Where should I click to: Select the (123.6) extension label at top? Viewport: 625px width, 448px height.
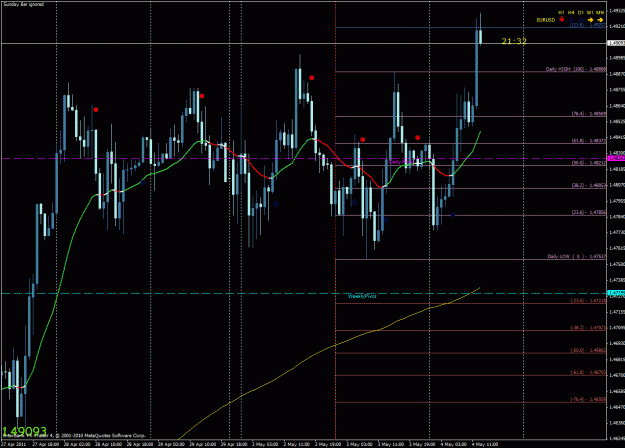588,25
